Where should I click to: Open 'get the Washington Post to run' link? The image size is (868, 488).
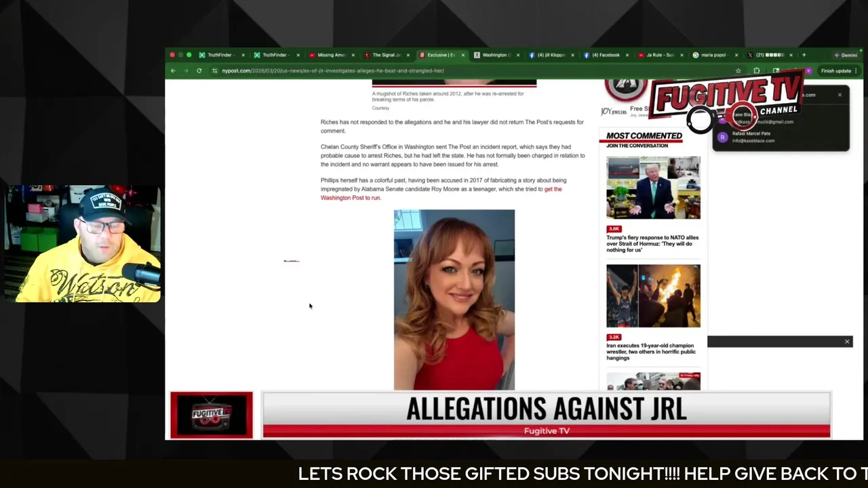tap(441, 193)
